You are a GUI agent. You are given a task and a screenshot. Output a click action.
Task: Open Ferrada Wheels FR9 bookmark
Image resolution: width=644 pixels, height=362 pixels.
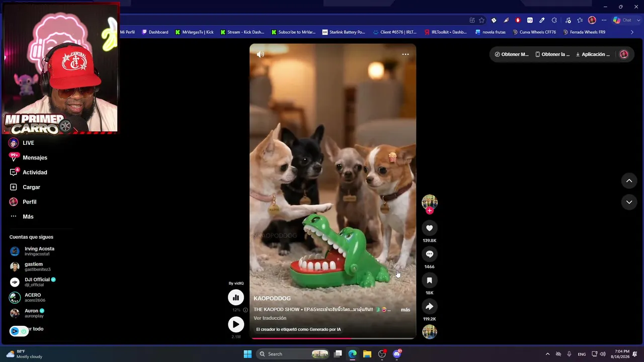(584, 32)
